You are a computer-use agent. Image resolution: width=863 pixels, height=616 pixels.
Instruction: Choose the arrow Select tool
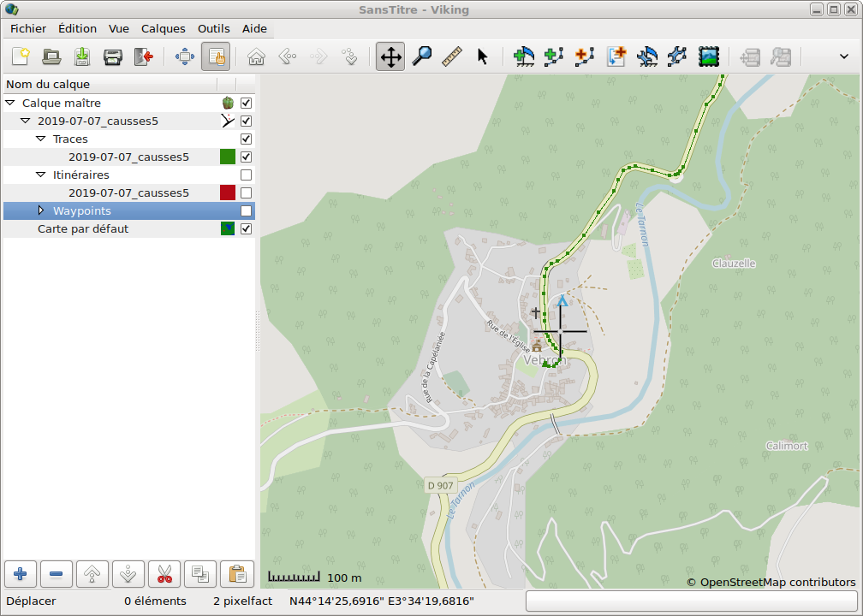[x=482, y=57]
